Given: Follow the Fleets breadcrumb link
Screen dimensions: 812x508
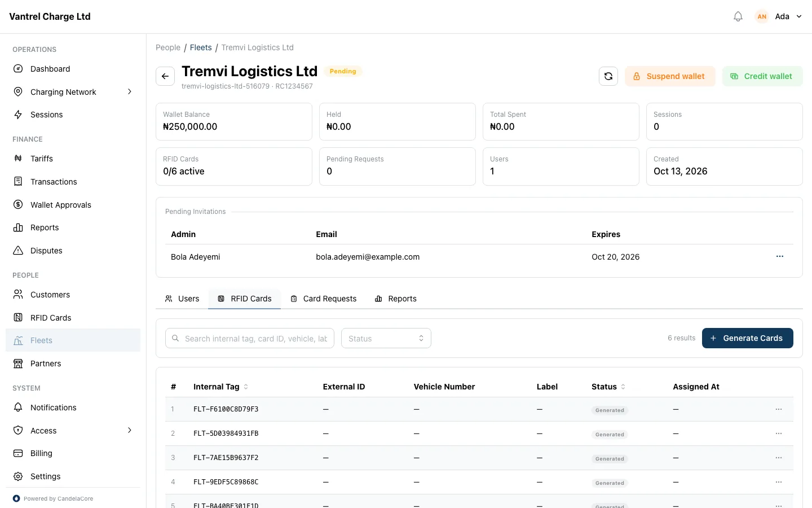Looking at the screenshot, I should tap(201, 47).
